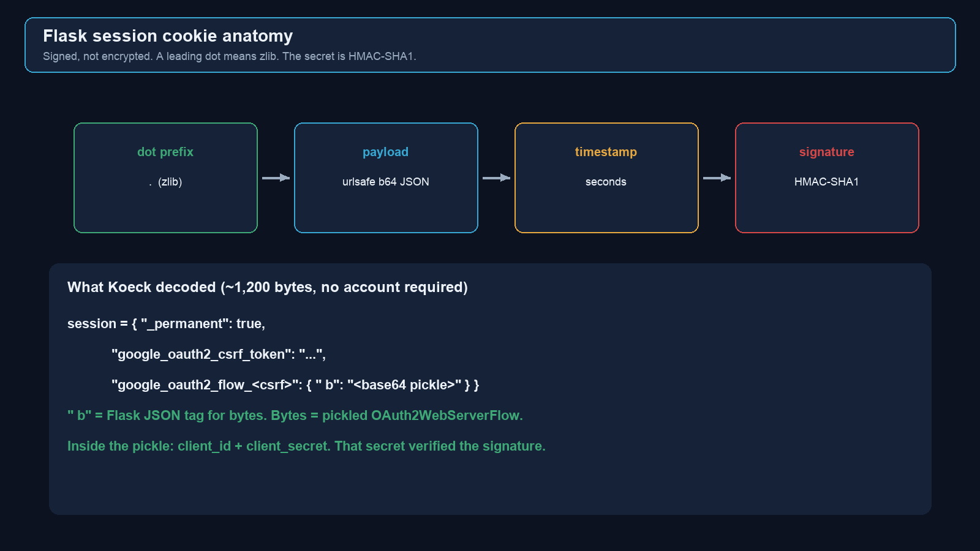
Task: Click the 'payload' heading
Action: [x=385, y=152]
